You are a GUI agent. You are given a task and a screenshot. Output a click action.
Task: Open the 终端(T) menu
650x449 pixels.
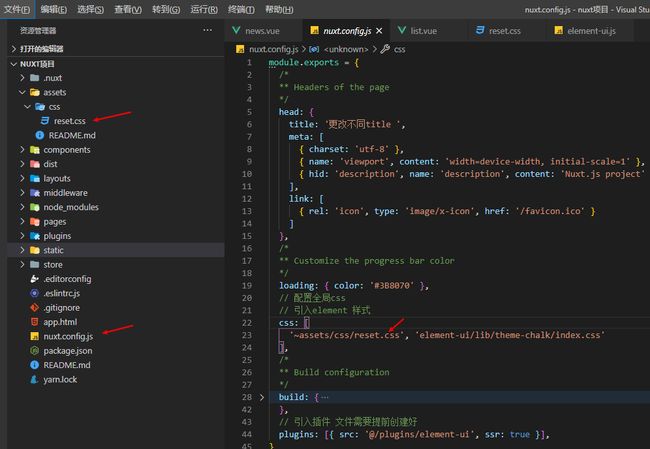[241, 9]
